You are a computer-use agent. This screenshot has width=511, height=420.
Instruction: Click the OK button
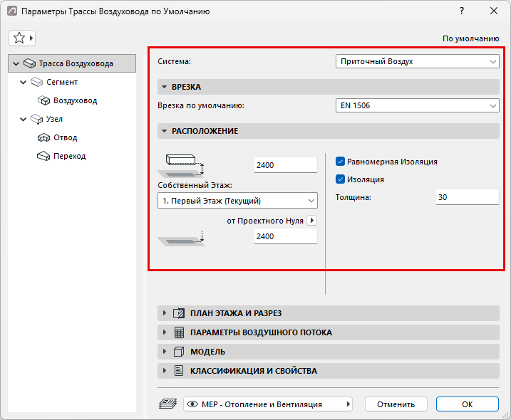(468, 404)
